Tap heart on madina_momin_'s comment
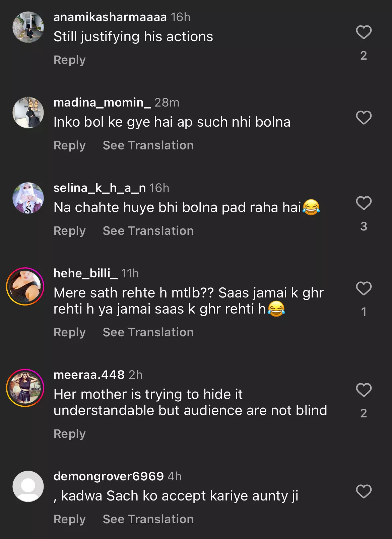The image size is (392, 539). tap(364, 118)
